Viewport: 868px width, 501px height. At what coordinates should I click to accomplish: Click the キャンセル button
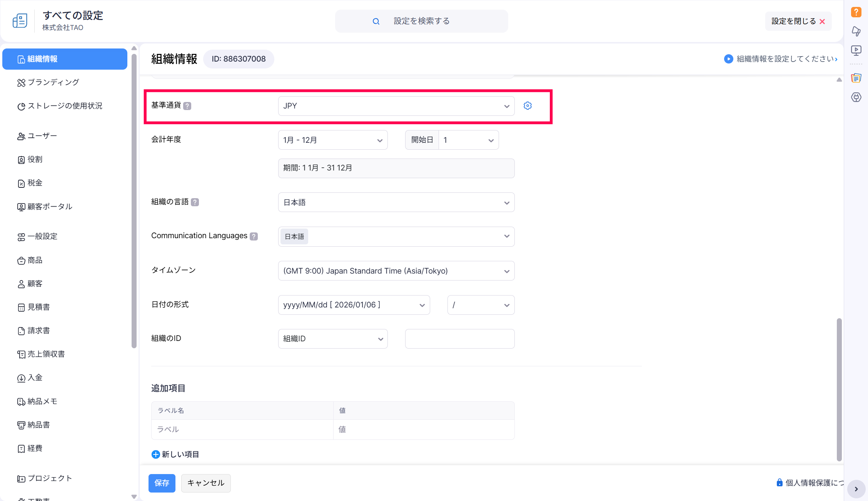pyautogui.click(x=205, y=483)
